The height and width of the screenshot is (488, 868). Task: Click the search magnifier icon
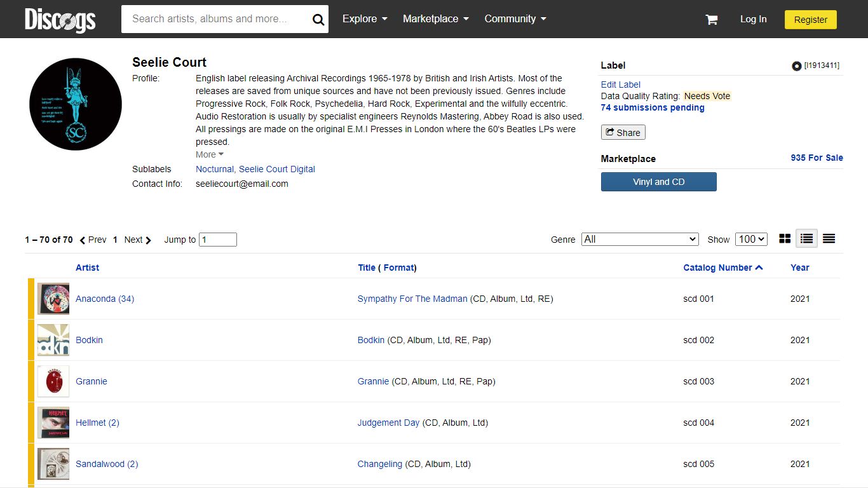click(x=318, y=20)
